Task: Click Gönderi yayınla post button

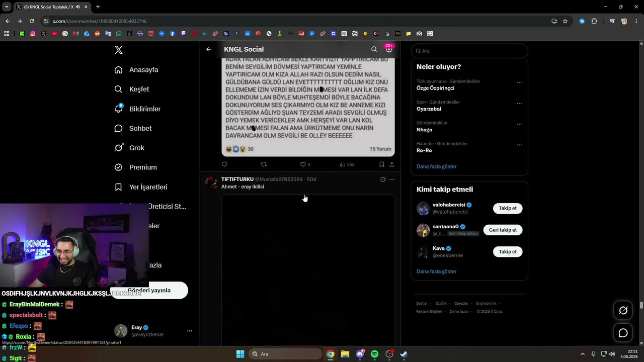Action: [x=149, y=290]
